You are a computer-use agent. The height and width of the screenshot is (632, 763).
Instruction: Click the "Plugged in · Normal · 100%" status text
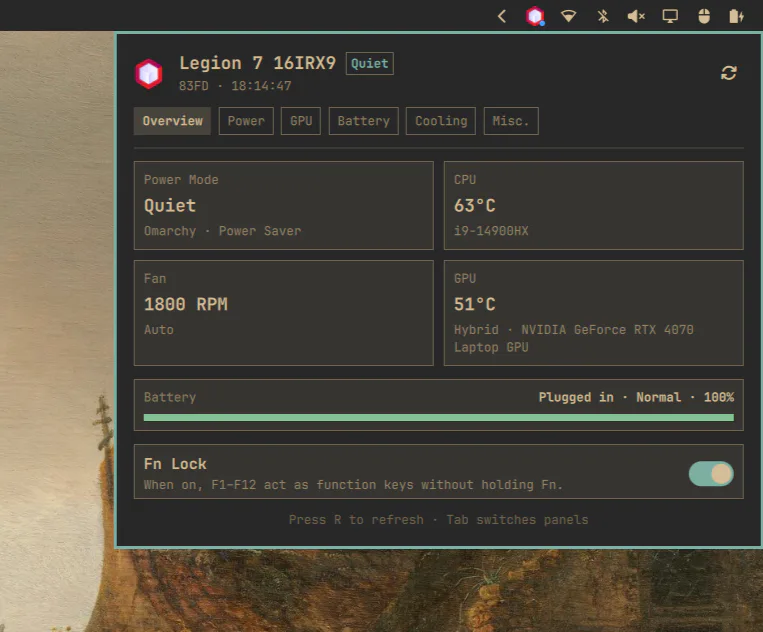(636, 397)
